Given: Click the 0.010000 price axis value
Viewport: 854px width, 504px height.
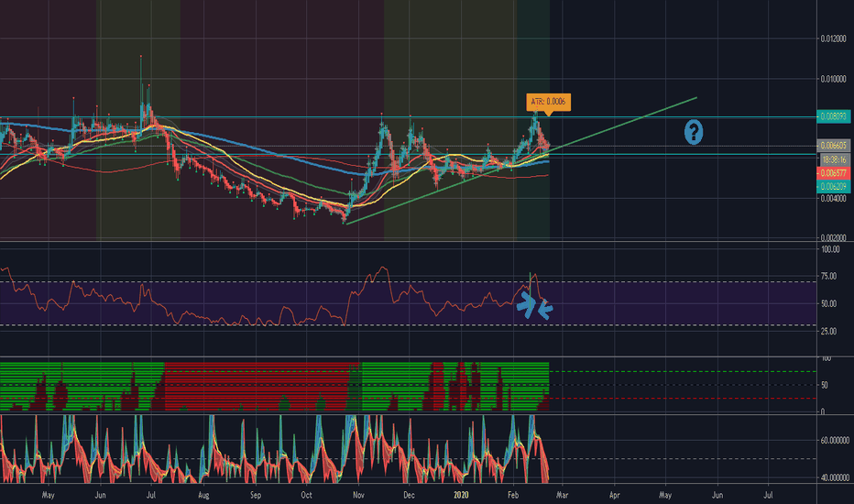Looking at the screenshot, I should (833, 79).
